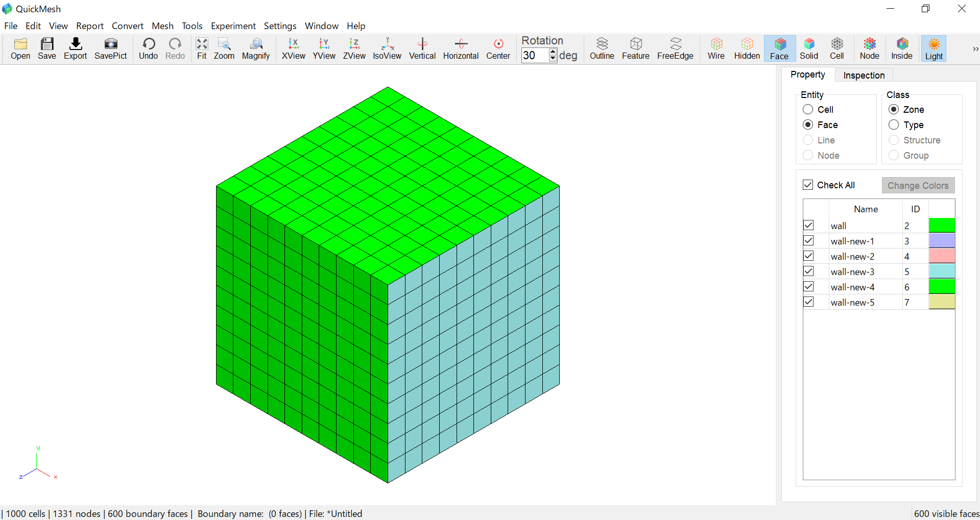
Task: Open the Report menu
Action: coord(90,26)
